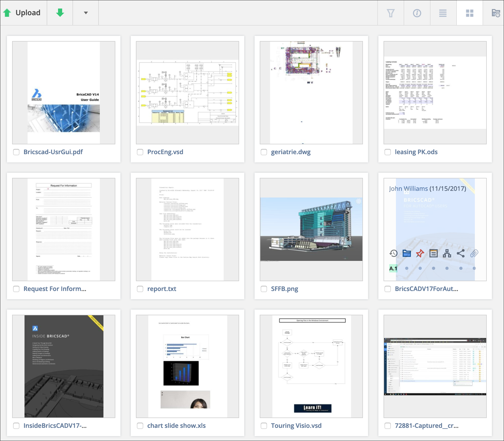
Task: Click the workflow hierarchy icon on BricsCADV17ForAut card
Action: point(447,253)
